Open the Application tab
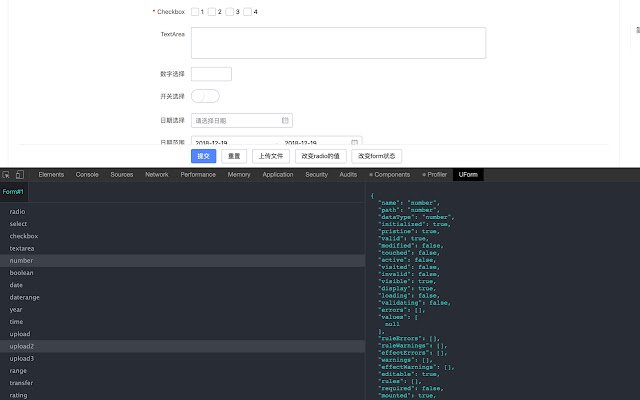The height and width of the screenshot is (400, 640). pos(278,175)
